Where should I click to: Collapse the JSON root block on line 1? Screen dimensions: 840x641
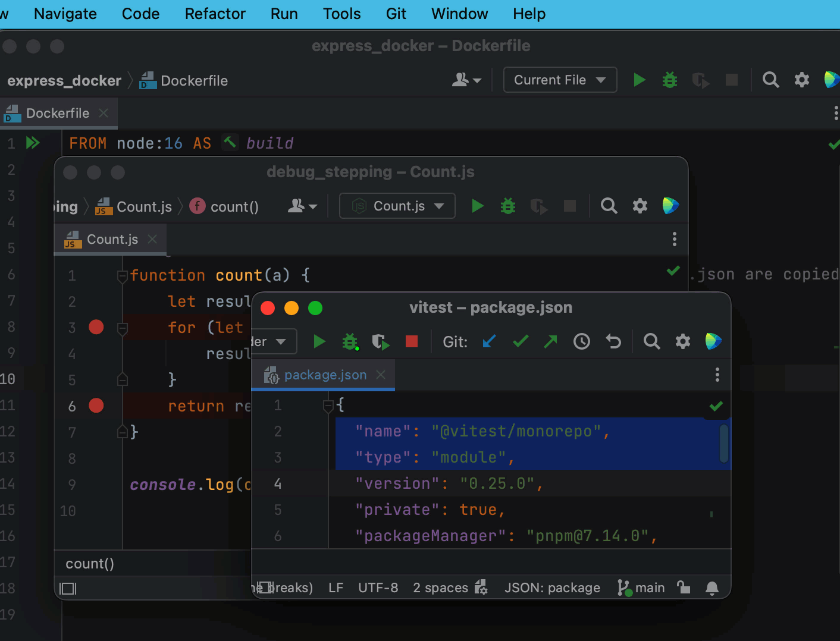(328, 405)
